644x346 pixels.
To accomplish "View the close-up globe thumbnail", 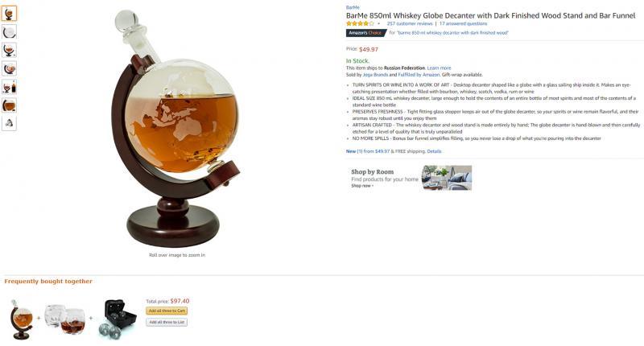I will point(9,105).
